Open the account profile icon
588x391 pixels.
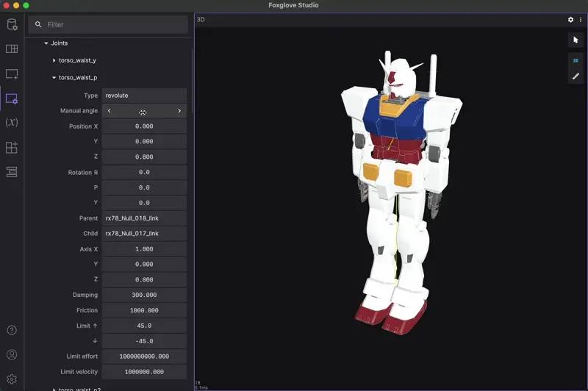tap(12, 355)
